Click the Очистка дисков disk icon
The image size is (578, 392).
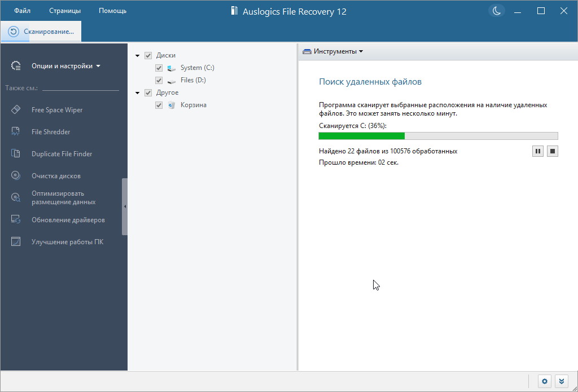[x=15, y=175]
